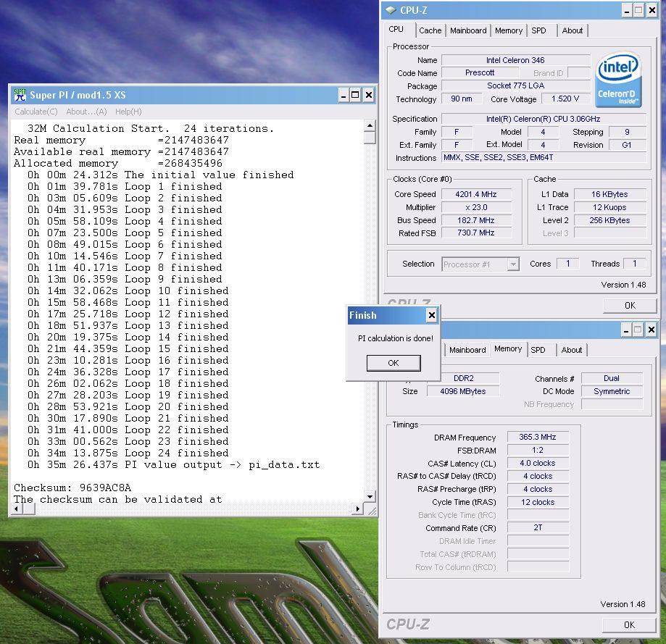Open the Calculate(C) menu in Super PI
The image size is (666, 644).
(x=36, y=112)
